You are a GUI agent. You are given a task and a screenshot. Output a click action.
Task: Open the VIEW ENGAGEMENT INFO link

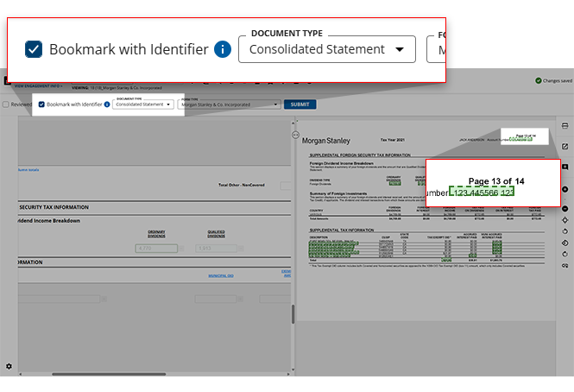pos(38,86)
